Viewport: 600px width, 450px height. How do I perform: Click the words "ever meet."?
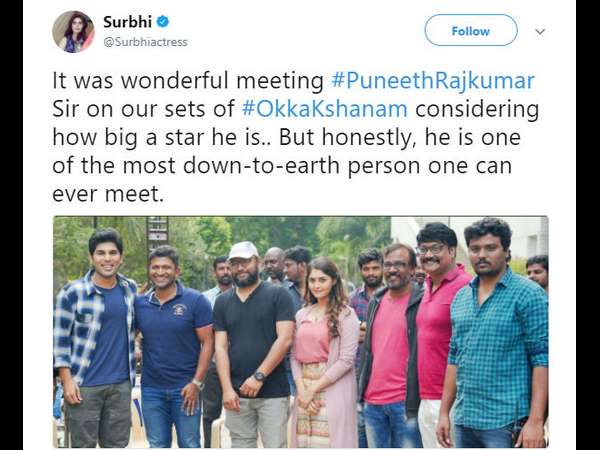[108, 196]
